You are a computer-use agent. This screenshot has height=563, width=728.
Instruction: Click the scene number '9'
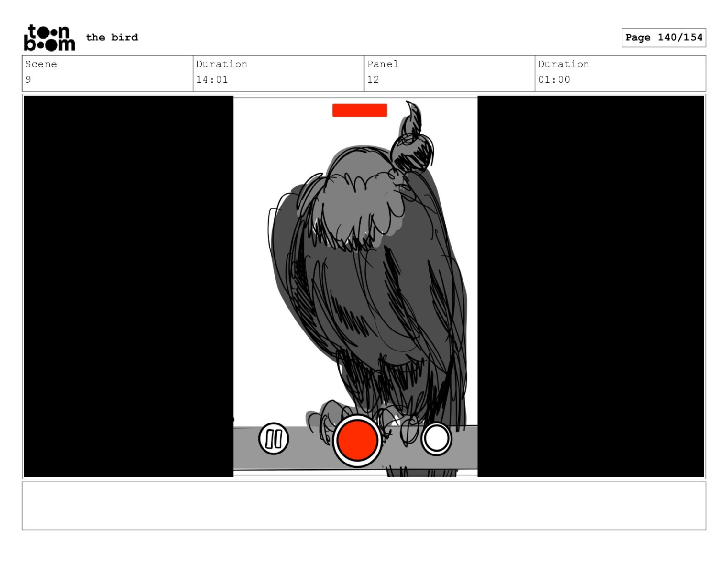click(28, 80)
